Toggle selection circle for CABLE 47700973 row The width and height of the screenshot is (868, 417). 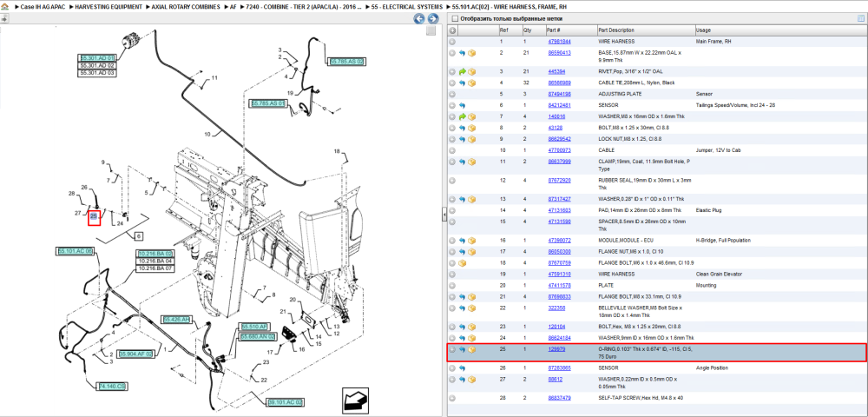[453, 150]
